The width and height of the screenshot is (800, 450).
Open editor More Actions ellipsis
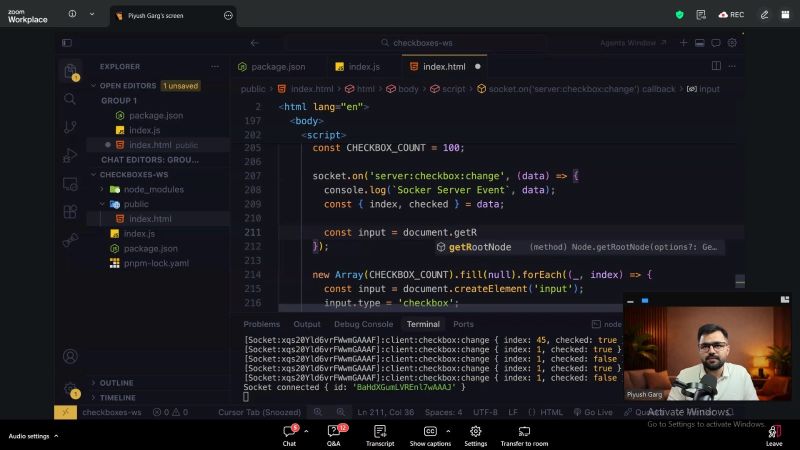[732, 66]
